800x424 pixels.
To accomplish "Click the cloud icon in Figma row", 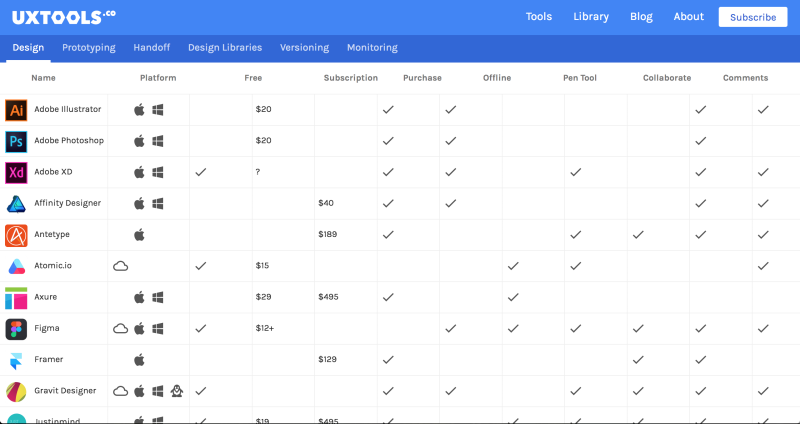I will (x=120, y=328).
